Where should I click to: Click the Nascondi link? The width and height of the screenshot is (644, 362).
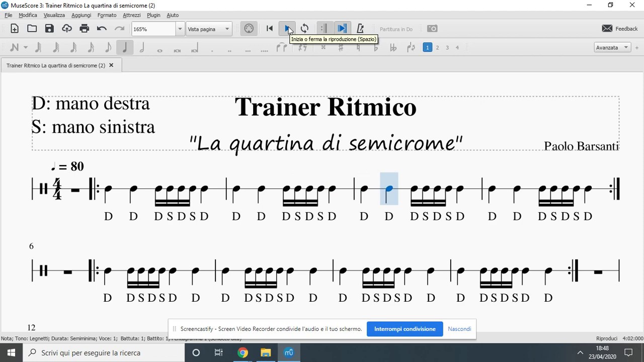click(x=459, y=329)
